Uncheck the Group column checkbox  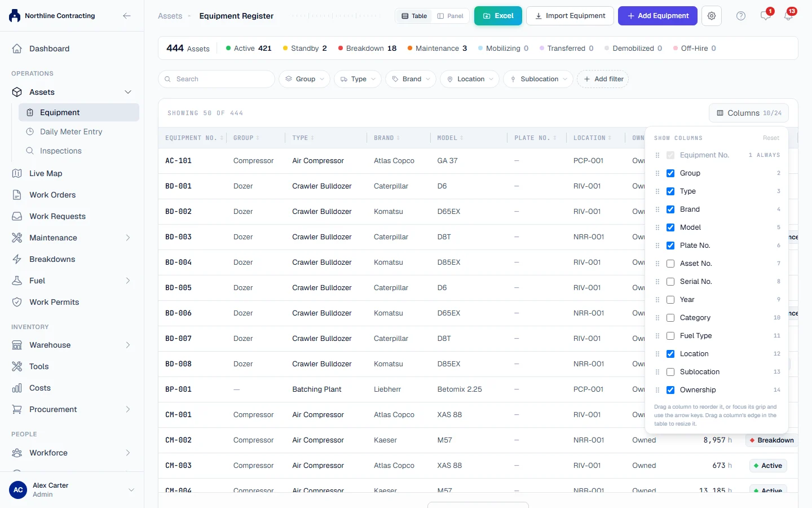pyautogui.click(x=670, y=173)
